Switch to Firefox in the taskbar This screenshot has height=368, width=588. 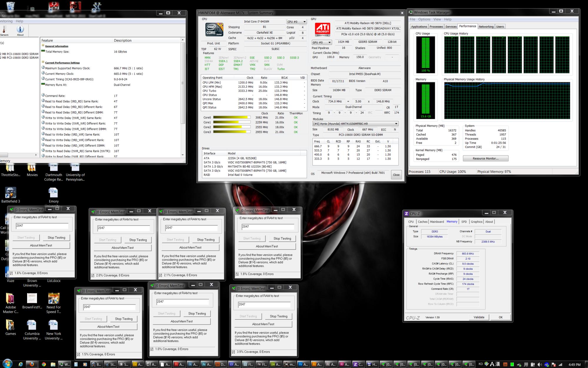(32, 364)
